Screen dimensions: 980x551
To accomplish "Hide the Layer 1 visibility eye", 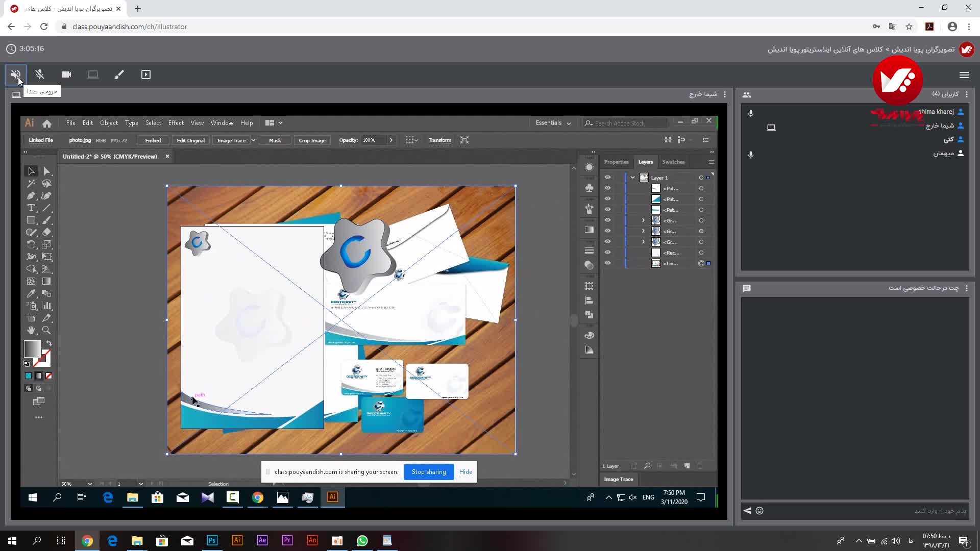I will pos(607,178).
